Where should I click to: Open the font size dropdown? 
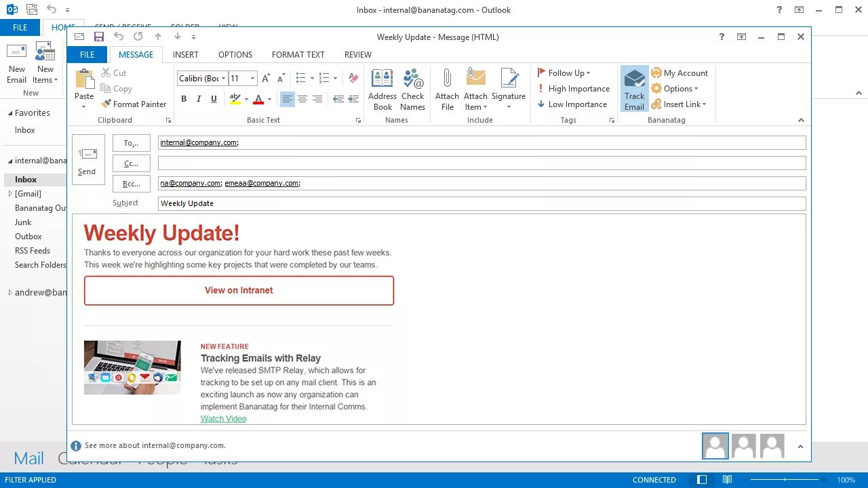pos(252,79)
